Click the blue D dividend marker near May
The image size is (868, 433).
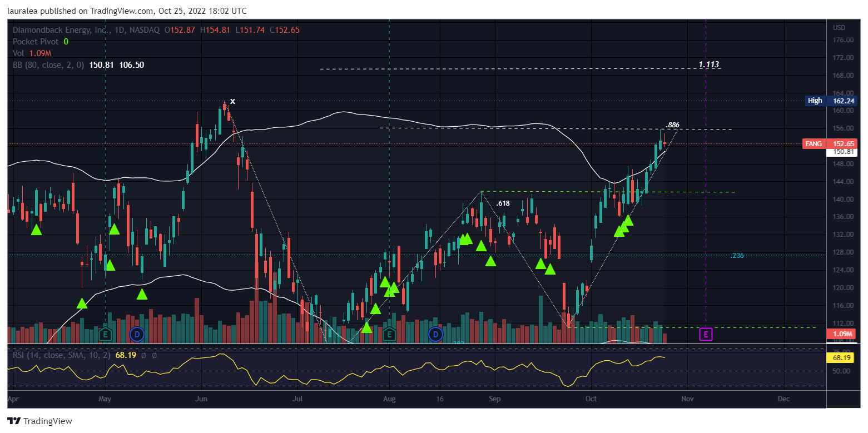pos(136,334)
